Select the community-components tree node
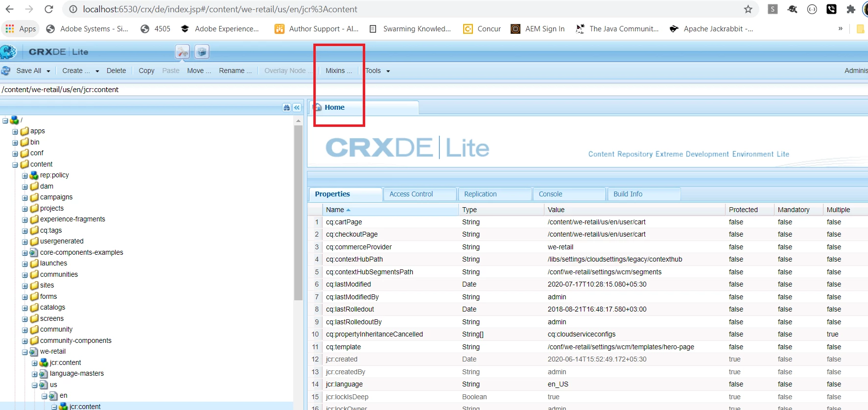This screenshot has width=868, height=410. pyautogui.click(x=76, y=341)
